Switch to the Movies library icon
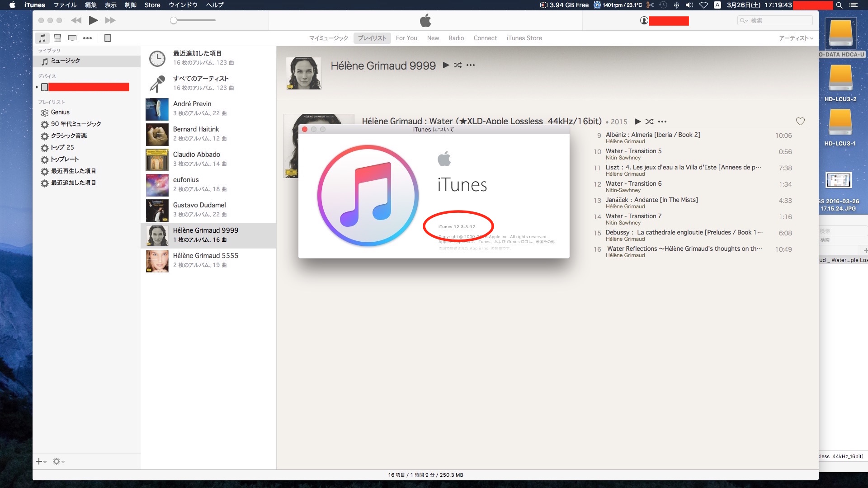Viewport: 868px width, 488px height. click(x=57, y=38)
